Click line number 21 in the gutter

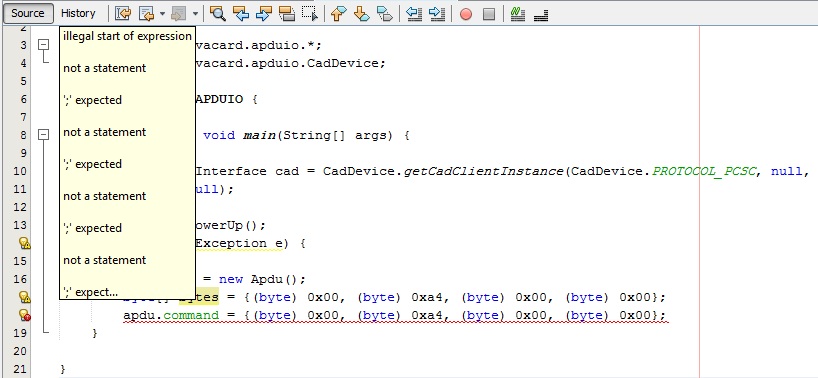click(19, 369)
